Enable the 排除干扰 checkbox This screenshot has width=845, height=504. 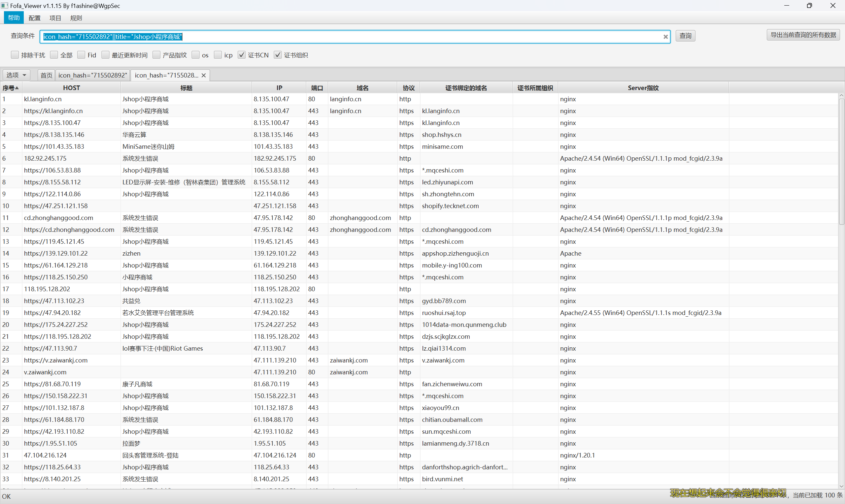coord(15,55)
